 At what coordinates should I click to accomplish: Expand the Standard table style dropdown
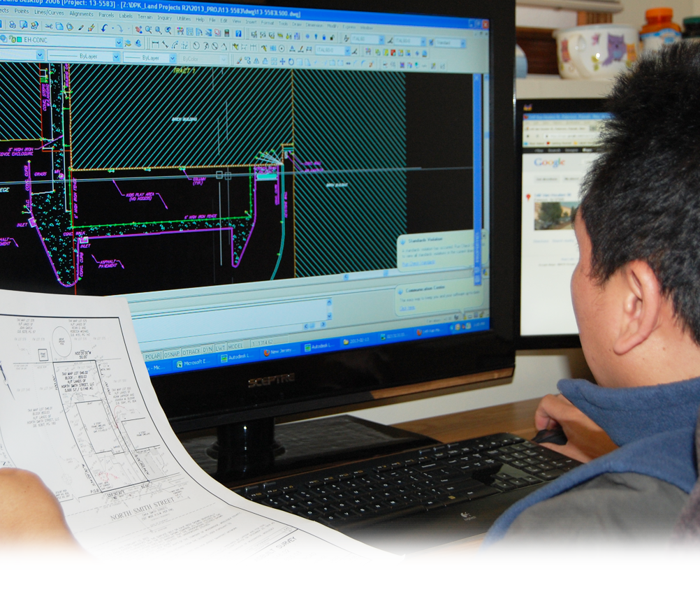(463, 43)
